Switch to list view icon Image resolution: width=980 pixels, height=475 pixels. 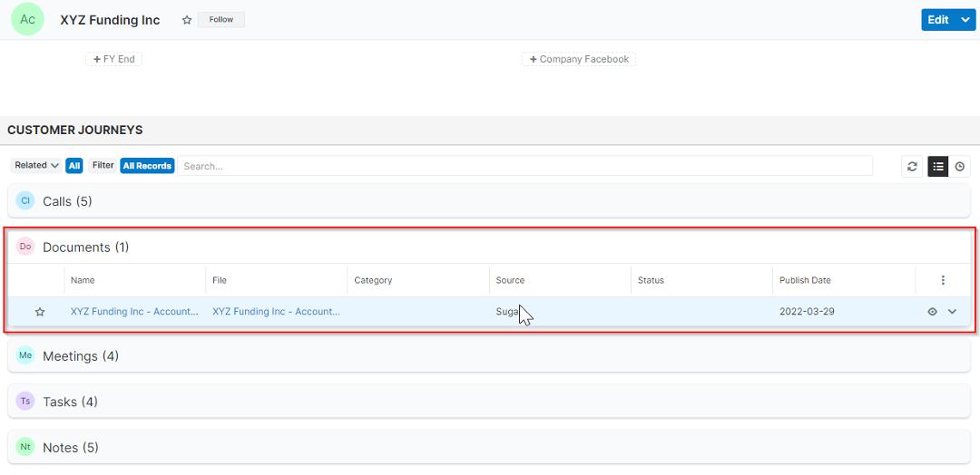937,167
